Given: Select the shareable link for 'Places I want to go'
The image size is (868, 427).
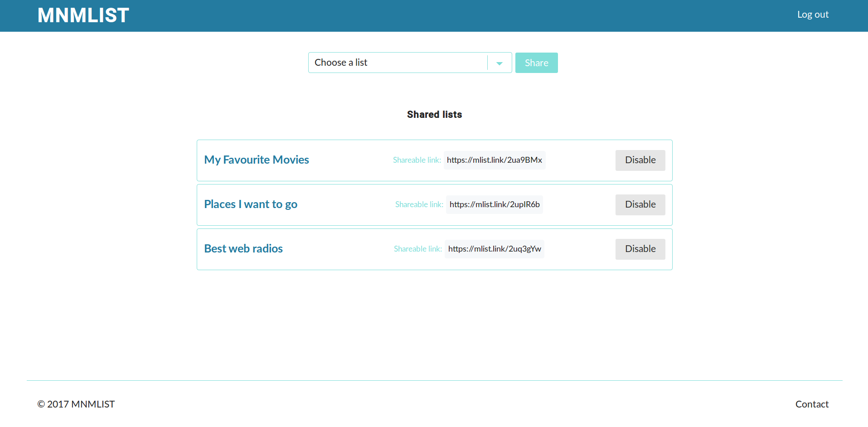Looking at the screenshot, I should click(494, 204).
